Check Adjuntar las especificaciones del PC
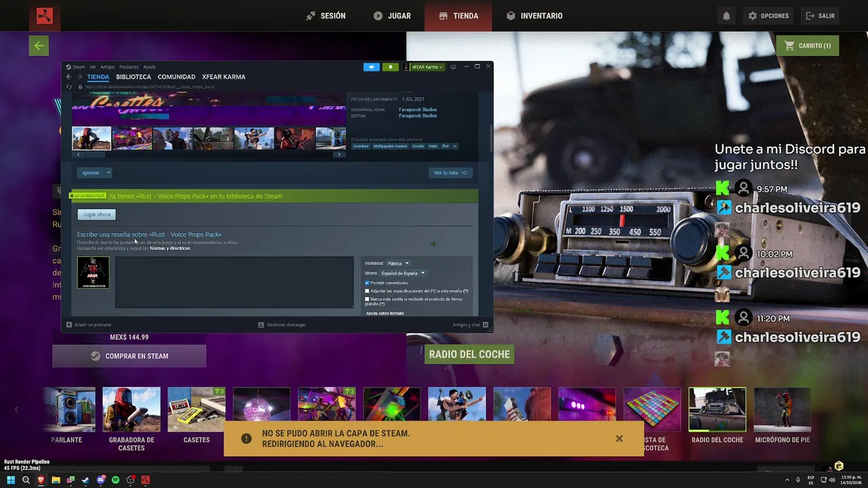 [x=367, y=291]
